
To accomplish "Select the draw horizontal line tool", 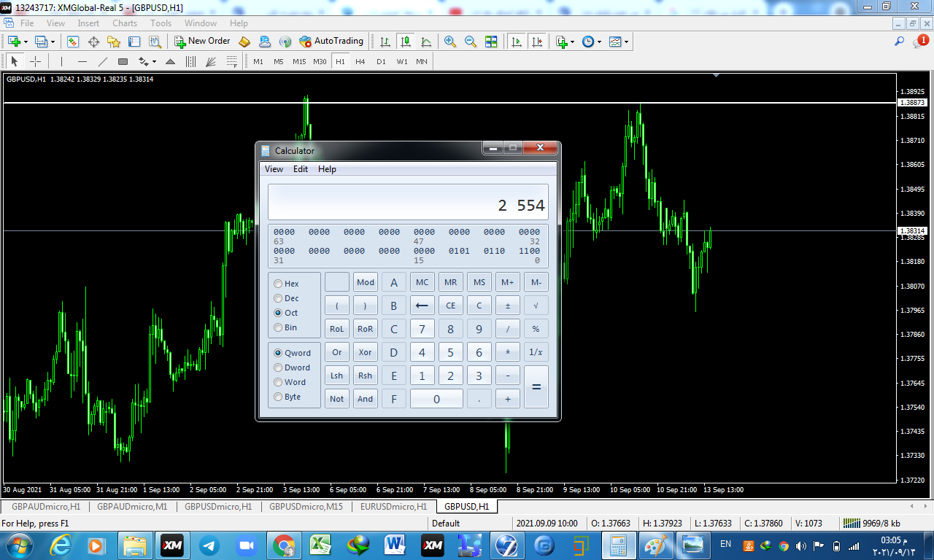I will [x=82, y=62].
